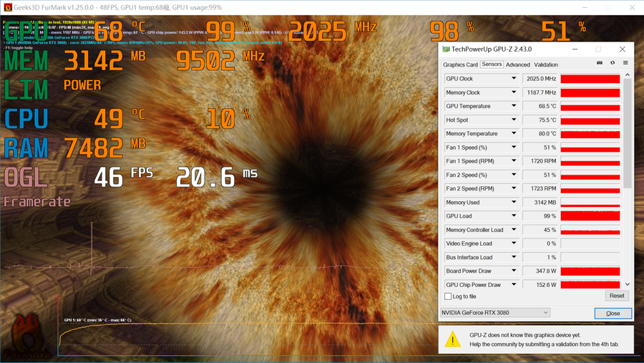Switch to the Graphics Card tab

click(x=460, y=64)
